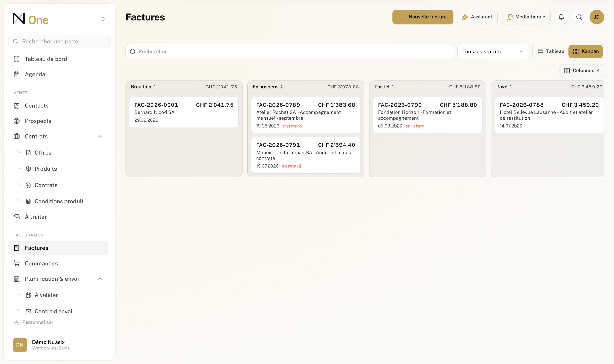Screen dimensions: 614x364
Task: Open the Commandes cart icon
Action: [x=17, y=263]
